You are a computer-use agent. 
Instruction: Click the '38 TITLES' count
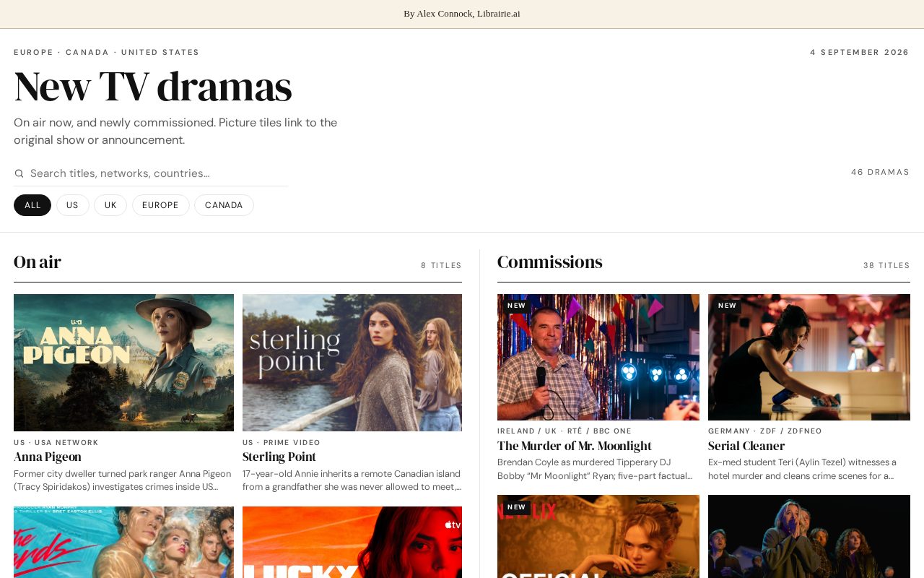[886, 266]
